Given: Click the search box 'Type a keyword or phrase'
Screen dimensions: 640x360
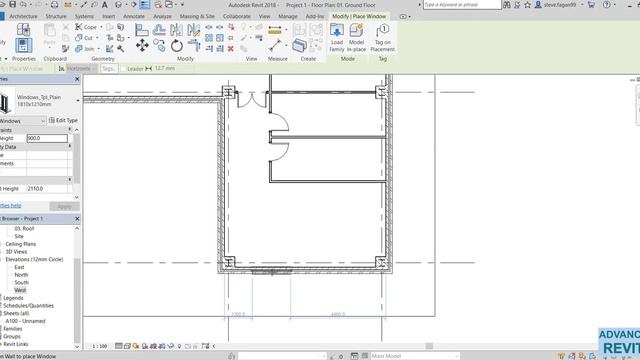Looking at the screenshot, I should (x=462, y=5).
